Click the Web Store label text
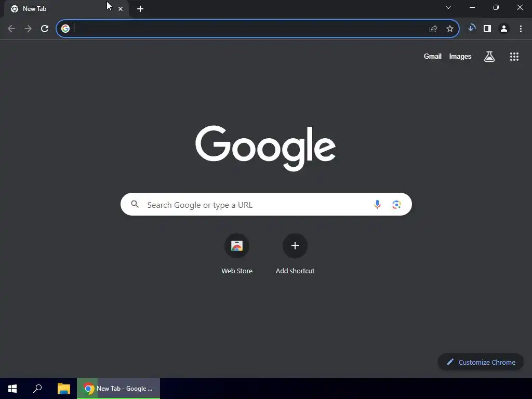The image size is (532, 399). 236,271
